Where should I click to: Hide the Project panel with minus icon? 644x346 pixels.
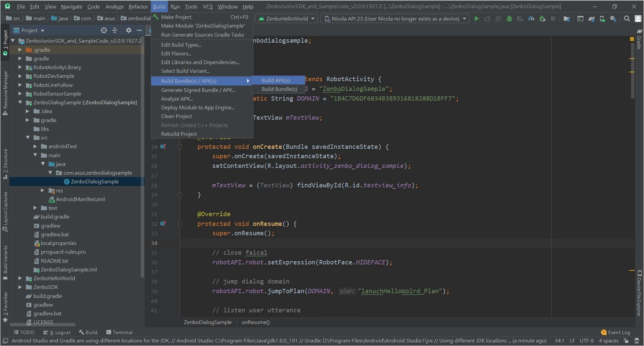(139, 30)
